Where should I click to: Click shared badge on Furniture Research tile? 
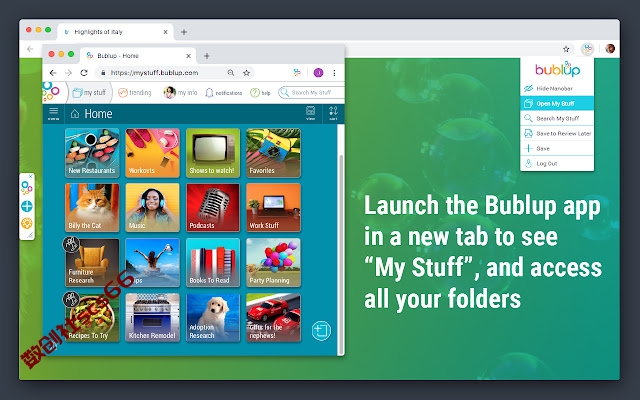pos(71,244)
